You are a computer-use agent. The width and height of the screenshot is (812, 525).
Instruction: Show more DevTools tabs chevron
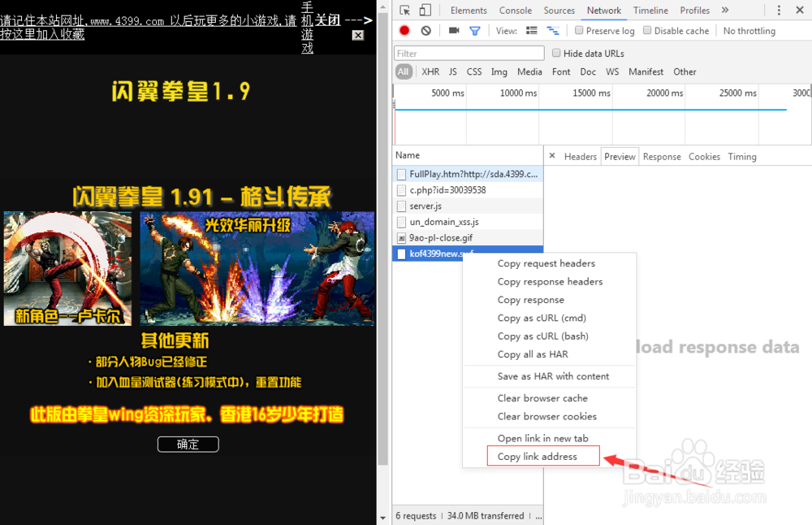pyautogui.click(x=725, y=10)
